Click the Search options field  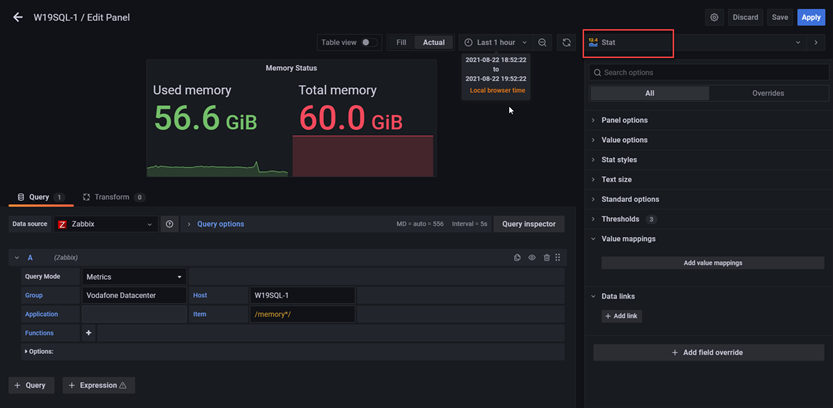point(708,73)
